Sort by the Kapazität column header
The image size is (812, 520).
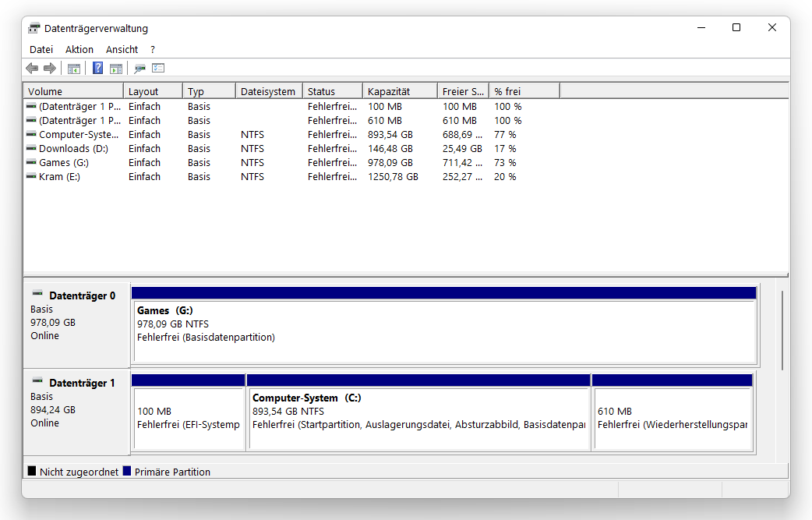click(401, 91)
